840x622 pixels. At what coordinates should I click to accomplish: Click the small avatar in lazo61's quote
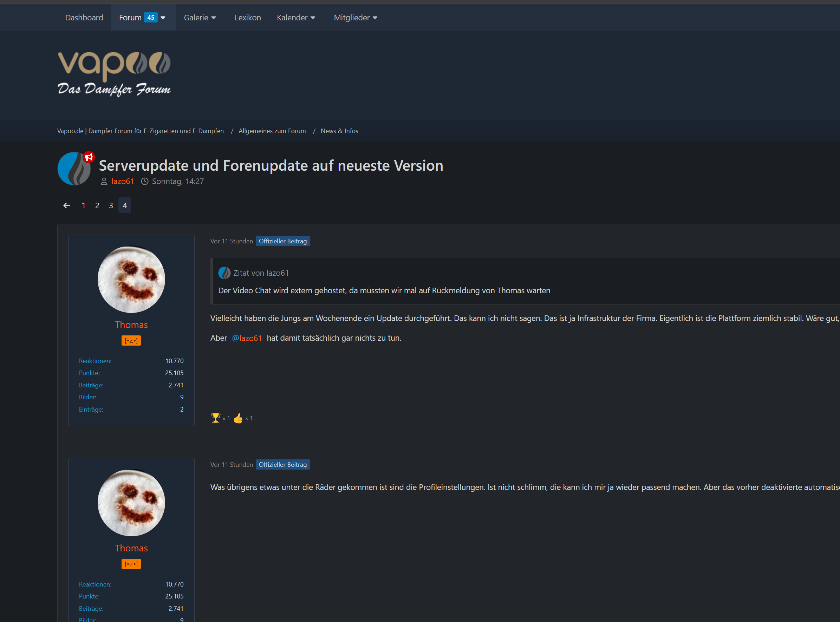pos(224,273)
